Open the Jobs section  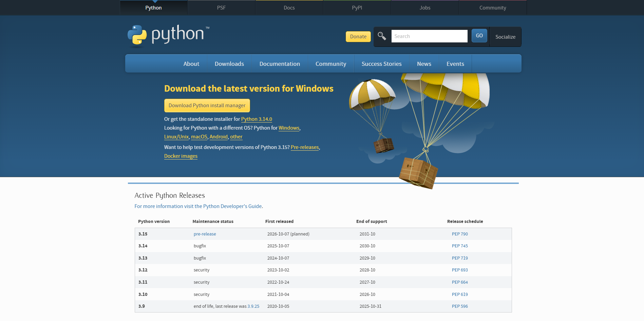click(425, 7)
